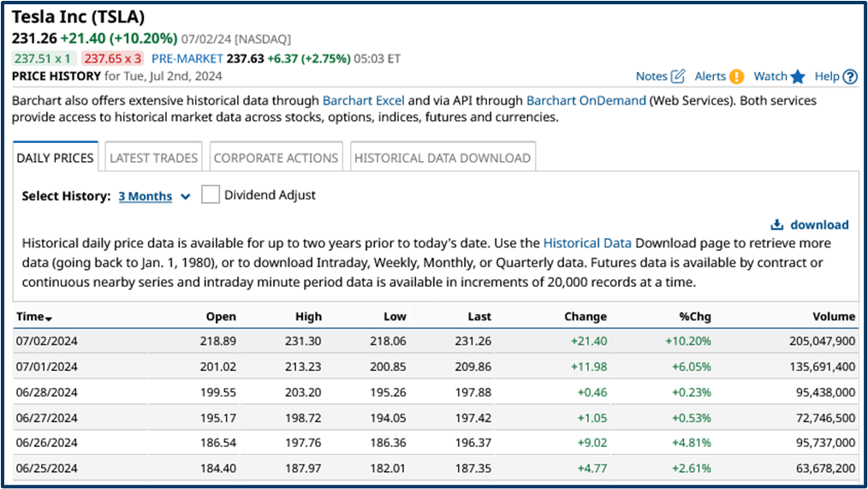
Task: Click the red ask 237.65 x 3 box
Action: [112, 58]
